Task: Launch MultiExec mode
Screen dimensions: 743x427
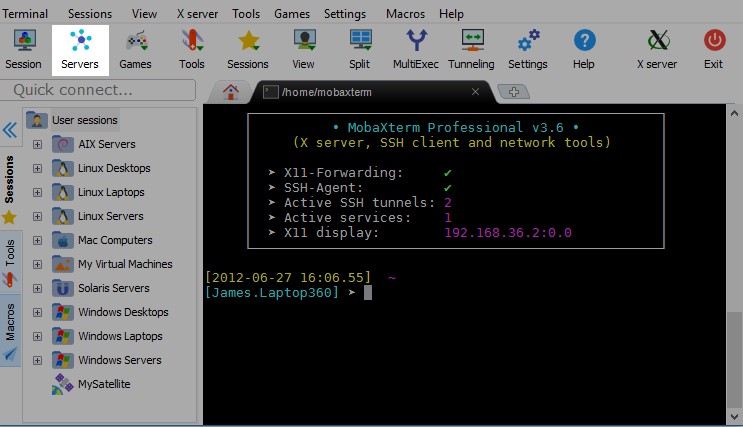Action: pos(416,50)
